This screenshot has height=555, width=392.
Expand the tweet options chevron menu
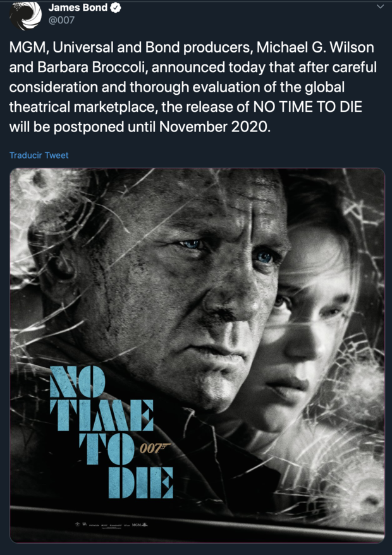[x=379, y=8]
